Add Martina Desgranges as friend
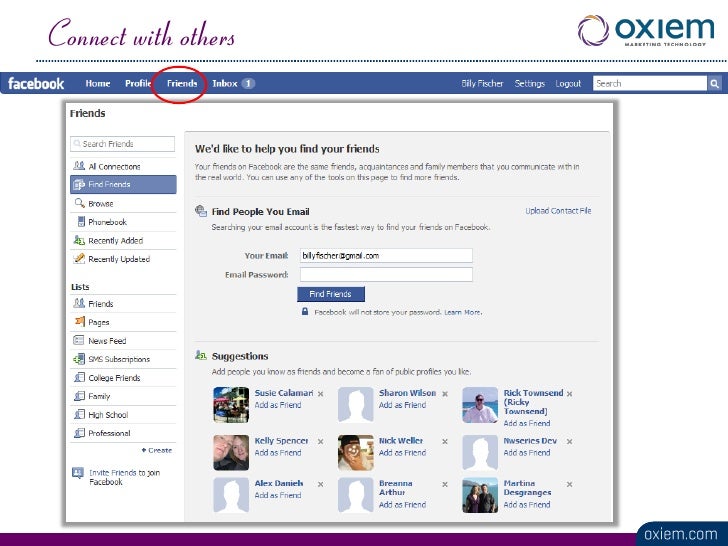 [526, 505]
